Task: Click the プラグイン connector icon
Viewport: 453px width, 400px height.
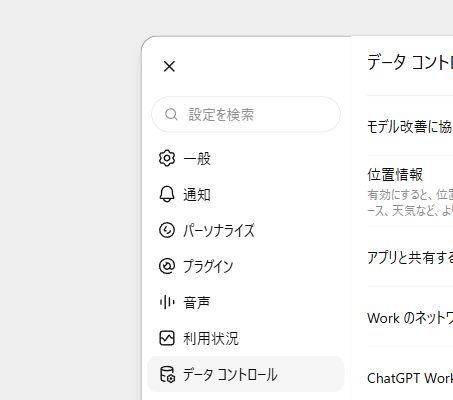Action: 167,266
